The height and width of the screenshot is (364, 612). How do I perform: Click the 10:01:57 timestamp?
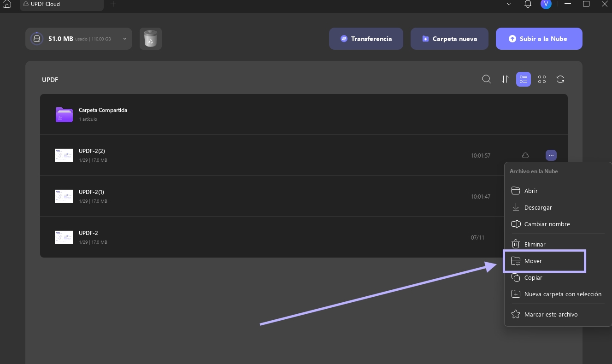(481, 156)
